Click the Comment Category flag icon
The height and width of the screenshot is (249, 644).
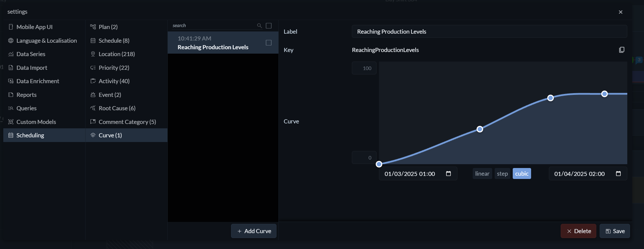pyautogui.click(x=93, y=121)
